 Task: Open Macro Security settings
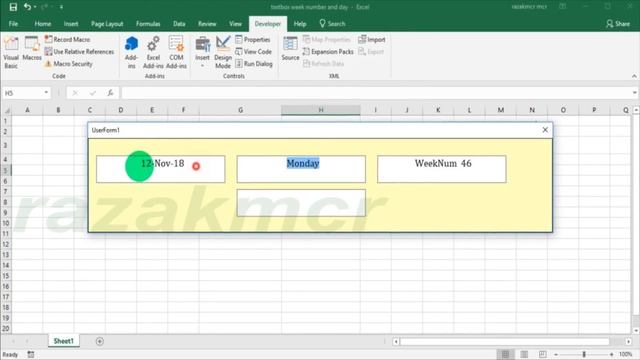tap(69, 64)
